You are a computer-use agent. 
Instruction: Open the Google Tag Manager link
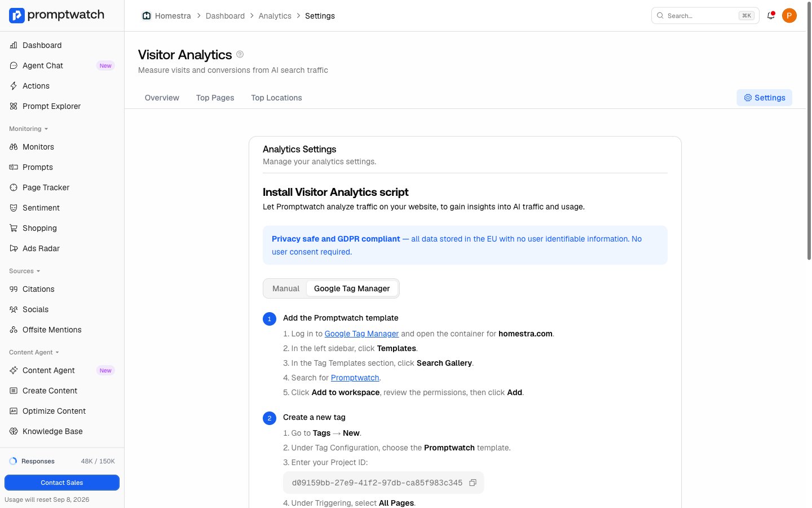click(x=361, y=334)
